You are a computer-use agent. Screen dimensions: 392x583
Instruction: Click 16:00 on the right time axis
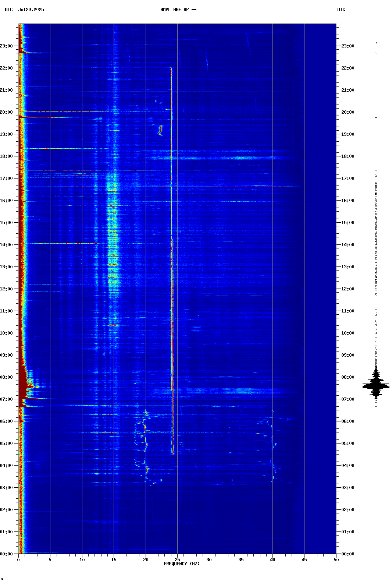pos(348,201)
